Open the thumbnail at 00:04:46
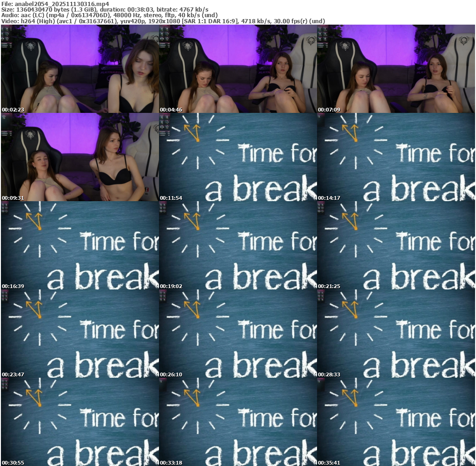The image size is (476, 466). [x=238, y=69]
